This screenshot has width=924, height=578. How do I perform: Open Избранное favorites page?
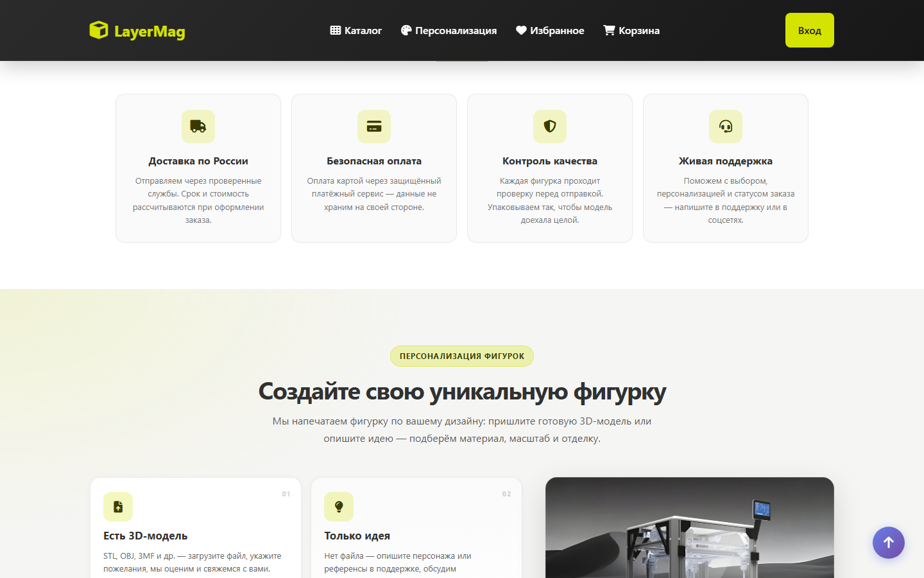550,30
